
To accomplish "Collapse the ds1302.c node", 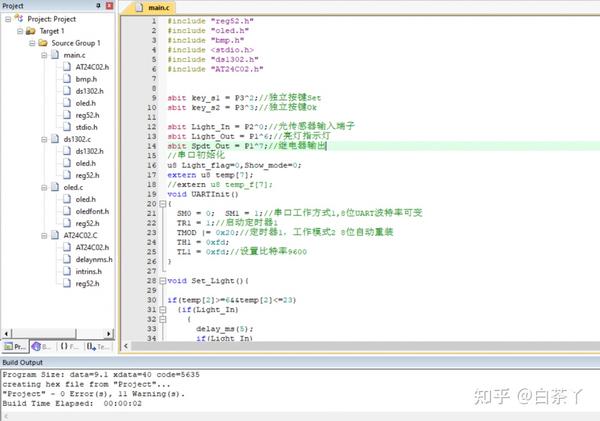I will pyautogui.click(x=44, y=139).
